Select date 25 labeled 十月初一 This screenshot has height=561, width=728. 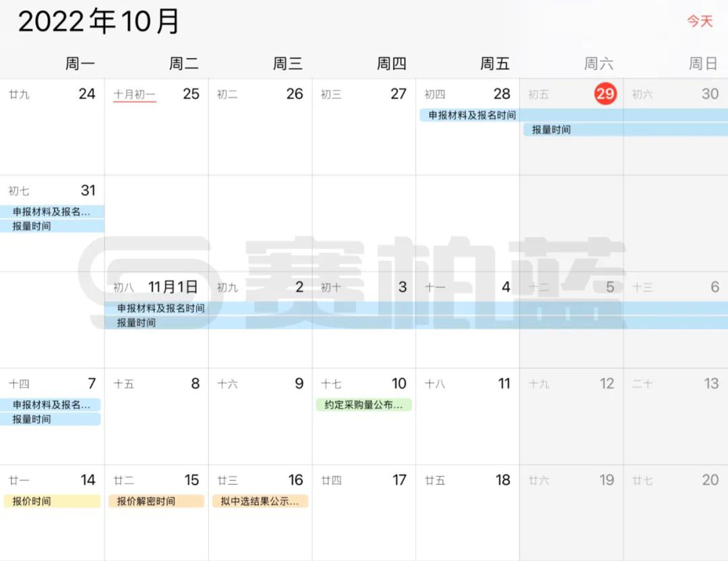point(191,94)
